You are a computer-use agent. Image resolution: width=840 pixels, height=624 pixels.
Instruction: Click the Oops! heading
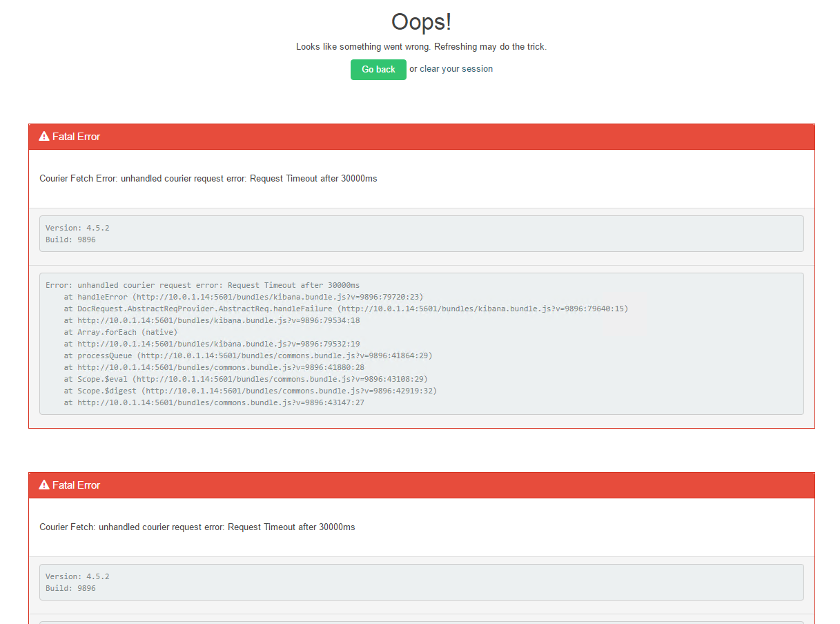point(421,22)
